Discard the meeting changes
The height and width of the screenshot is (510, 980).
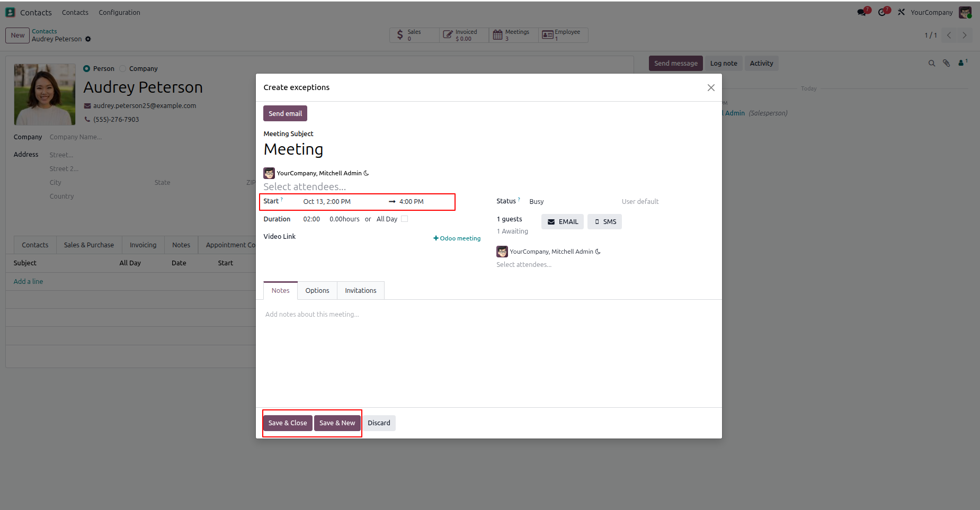pos(379,423)
